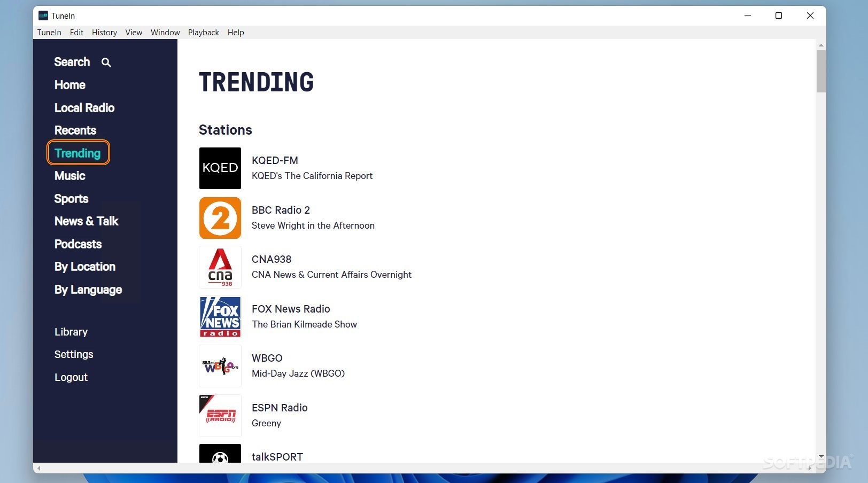Screen dimensions: 868x483
Task: Select CNA938 station title
Action: point(272,259)
